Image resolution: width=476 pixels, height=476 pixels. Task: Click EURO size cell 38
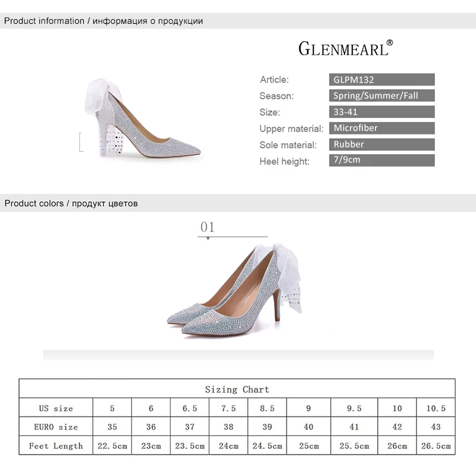point(228,427)
